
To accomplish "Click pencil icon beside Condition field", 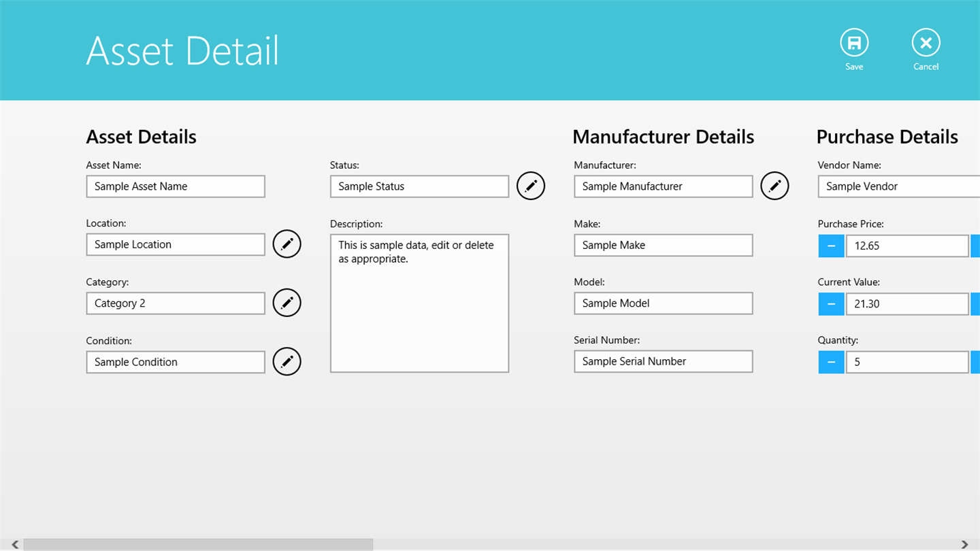I will coord(287,361).
